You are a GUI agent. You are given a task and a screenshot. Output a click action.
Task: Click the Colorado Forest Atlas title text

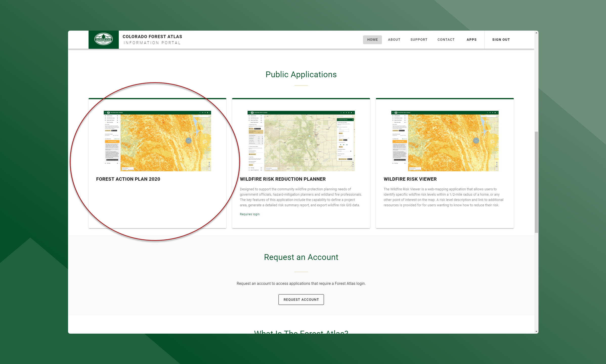pos(152,37)
